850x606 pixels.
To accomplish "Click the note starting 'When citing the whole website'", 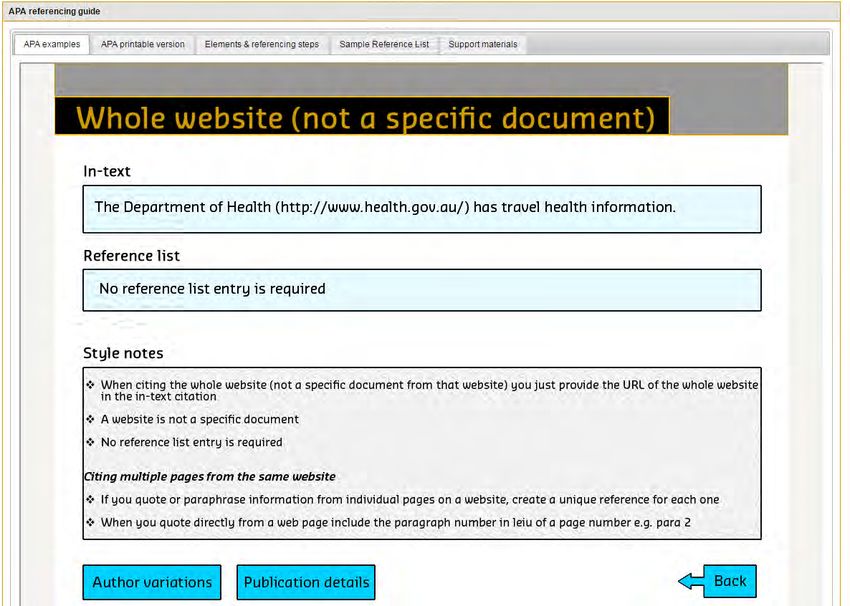I will click(x=429, y=390).
